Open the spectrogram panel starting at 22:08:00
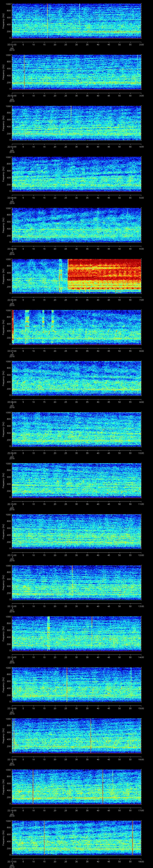The height and width of the screenshot is (868, 153). click(x=76, y=378)
